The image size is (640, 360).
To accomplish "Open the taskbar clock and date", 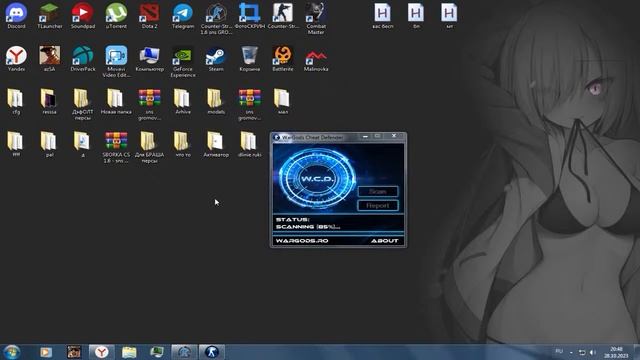I will (616, 353).
